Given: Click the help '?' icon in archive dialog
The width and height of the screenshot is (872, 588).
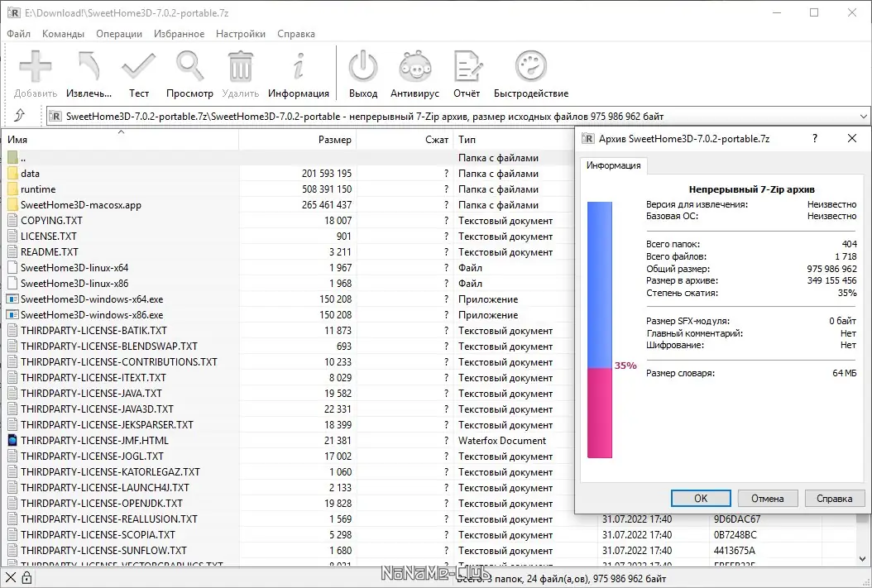Looking at the screenshot, I should (x=815, y=138).
